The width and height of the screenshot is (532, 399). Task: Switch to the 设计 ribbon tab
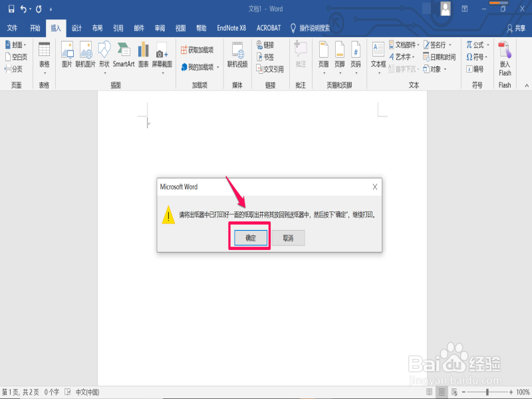(x=76, y=28)
